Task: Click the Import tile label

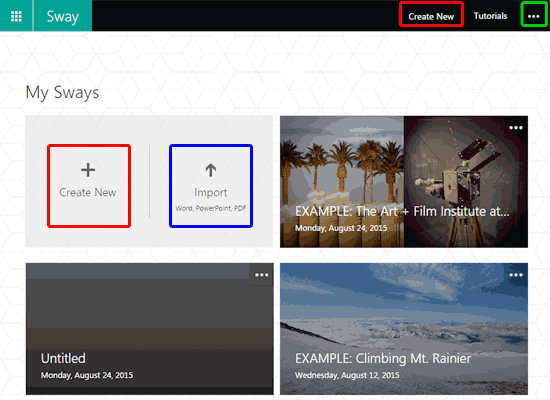Action: (x=211, y=192)
